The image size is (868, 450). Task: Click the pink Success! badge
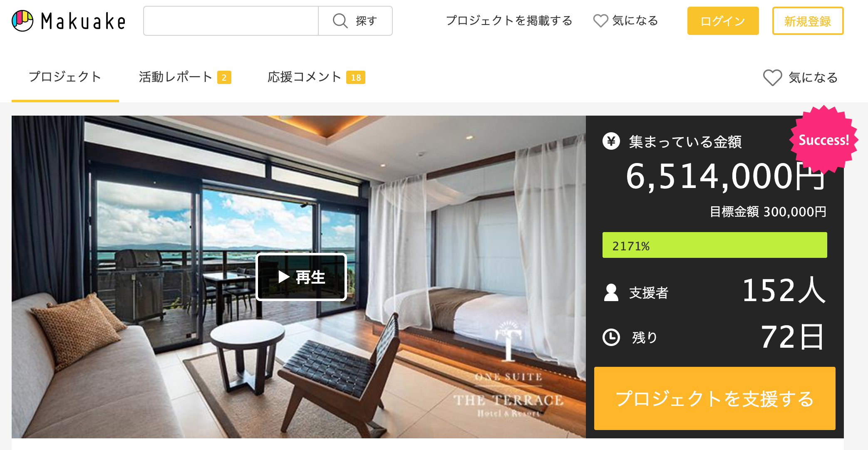[823, 140]
